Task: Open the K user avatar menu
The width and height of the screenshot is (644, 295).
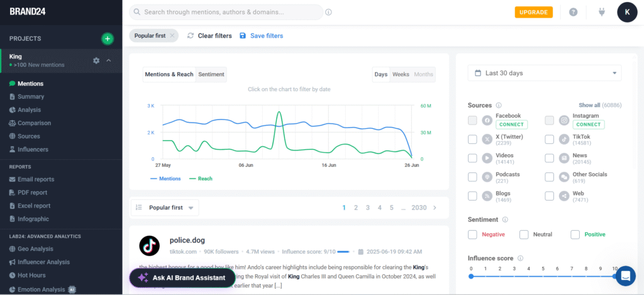Action: (x=627, y=12)
